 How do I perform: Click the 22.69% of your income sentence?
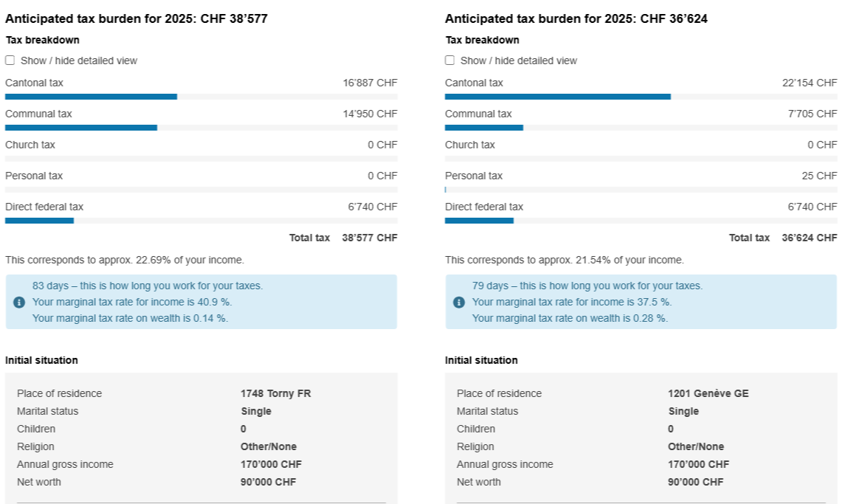[x=125, y=260]
